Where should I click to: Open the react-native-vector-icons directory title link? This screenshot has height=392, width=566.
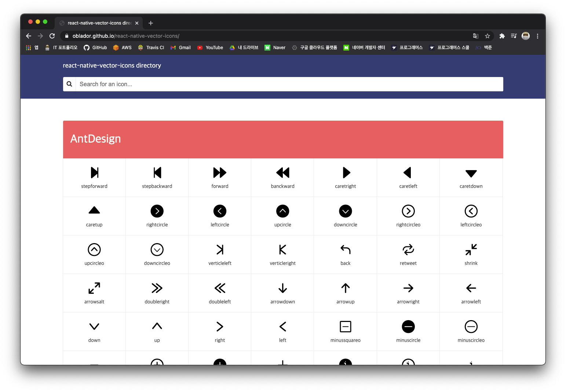point(112,65)
